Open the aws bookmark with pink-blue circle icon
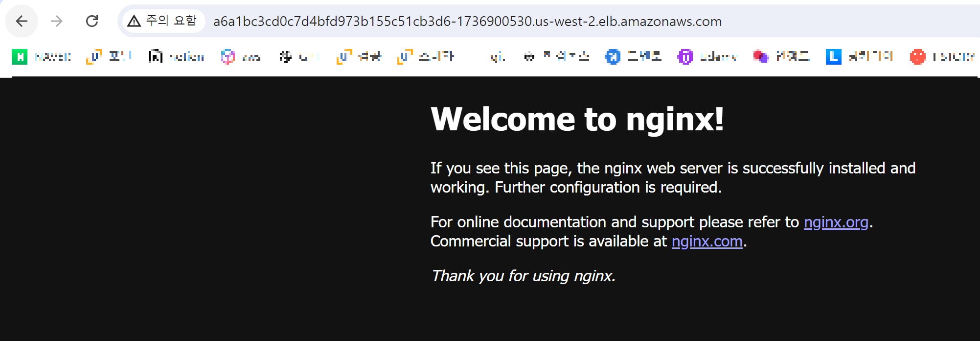980x341 pixels. [241, 57]
